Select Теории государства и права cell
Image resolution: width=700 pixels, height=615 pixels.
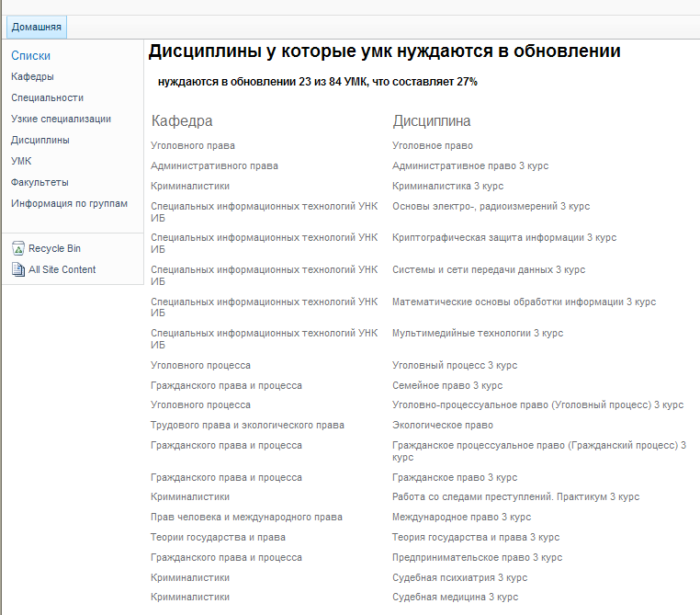(218, 537)
